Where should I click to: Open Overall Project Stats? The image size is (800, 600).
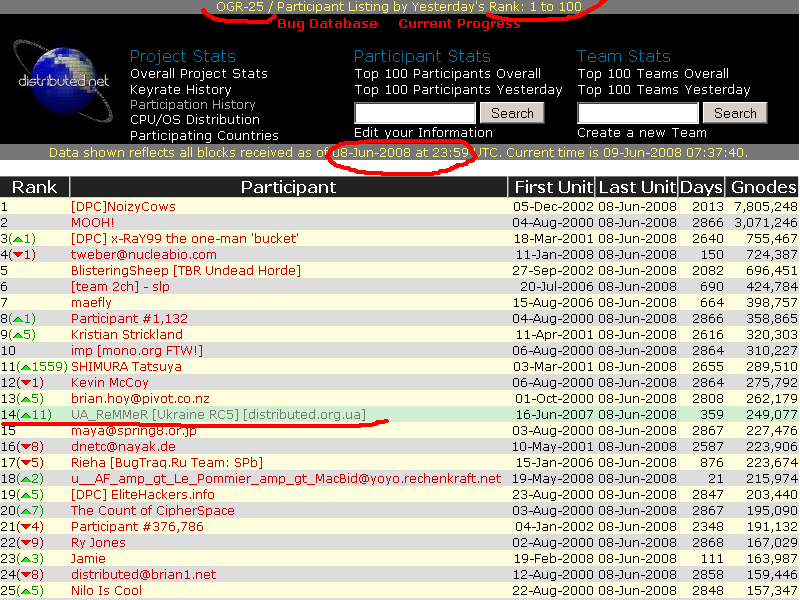[x=198, y=73]
